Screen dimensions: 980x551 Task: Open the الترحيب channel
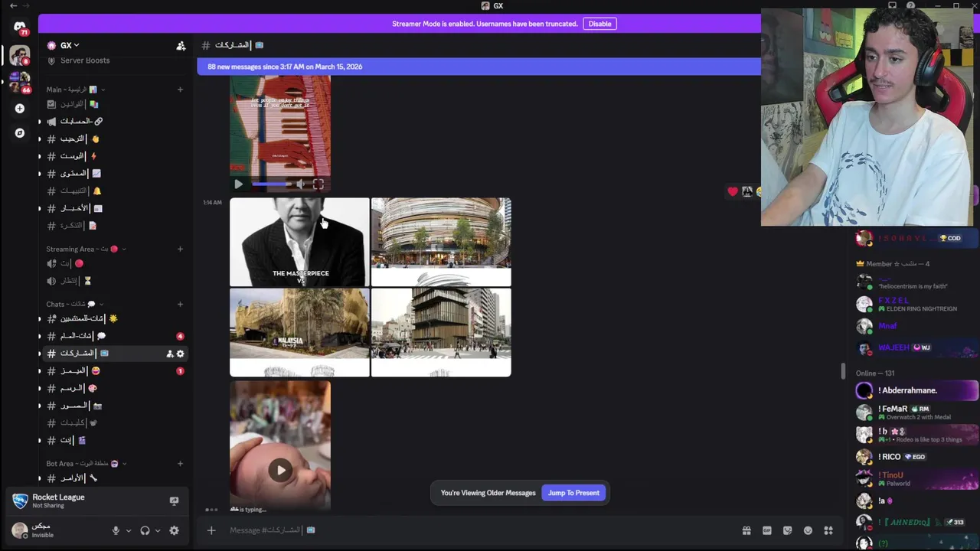click(113, 139)
